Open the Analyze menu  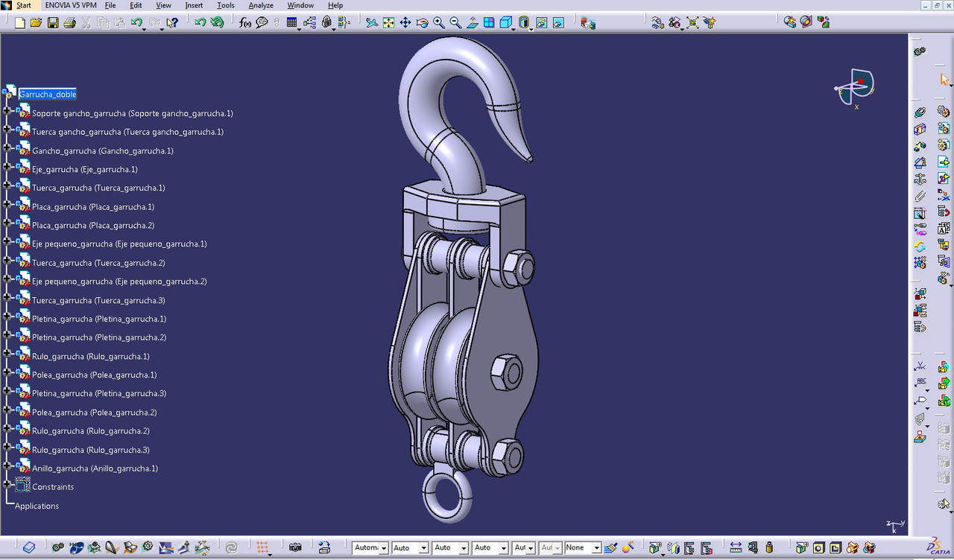(261, 5)
